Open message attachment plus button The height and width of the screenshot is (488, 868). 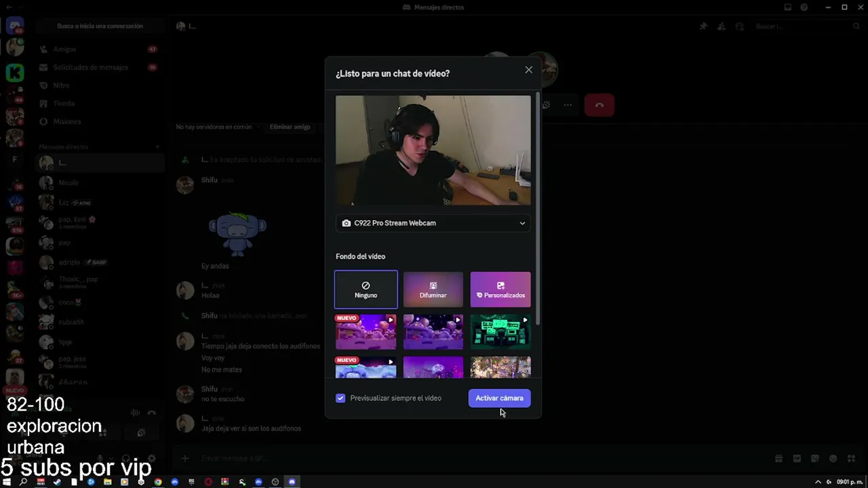(x=184, y=459)
